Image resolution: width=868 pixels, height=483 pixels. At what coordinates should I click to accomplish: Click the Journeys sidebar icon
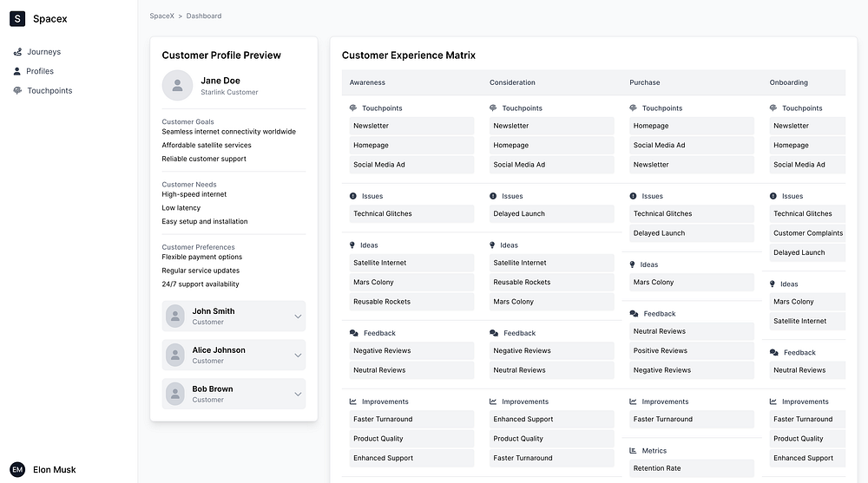(17, 52)
